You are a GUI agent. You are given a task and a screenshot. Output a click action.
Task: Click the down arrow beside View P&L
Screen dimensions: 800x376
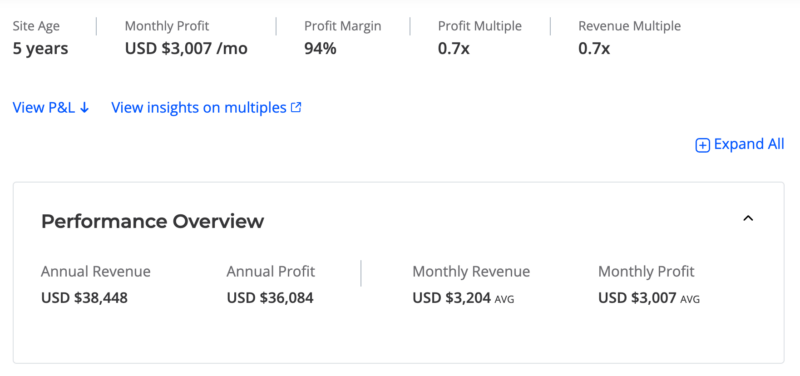[85, 108]
